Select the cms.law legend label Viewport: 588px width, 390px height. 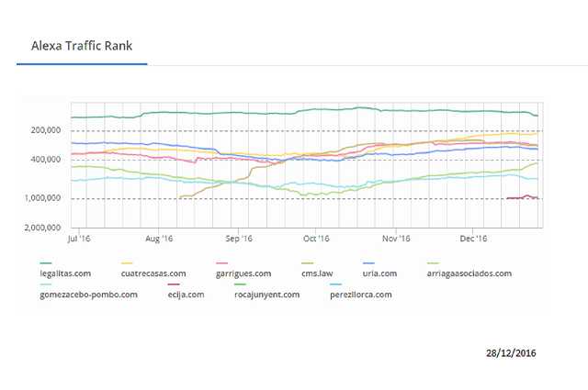pyautogui.click(x=317, y=273)
